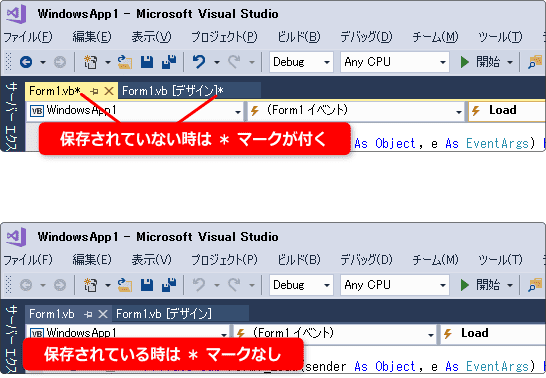Open チーム(M) menu in upper window
This screenshot has height=378, width=546.
[x=435, y=37]
